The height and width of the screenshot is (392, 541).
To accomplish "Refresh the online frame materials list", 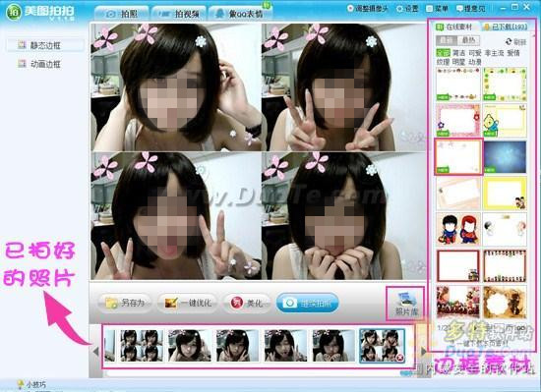I will point(515,41).
